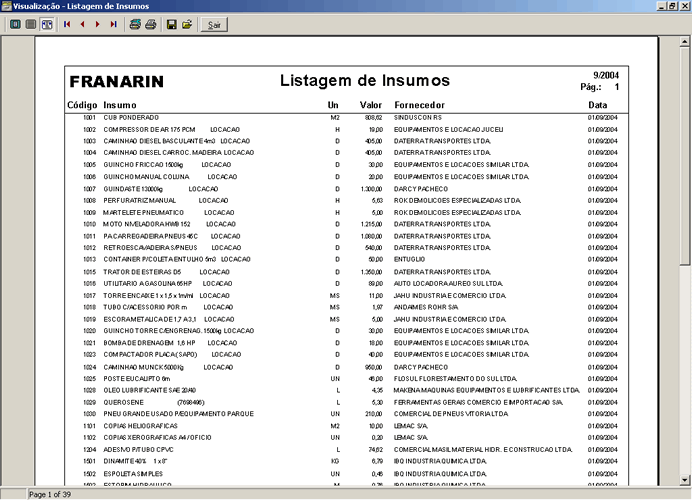The height and width of the screenshot is (500, 692).
Task: Go to the previous page of the report
Action: point(83,24)
